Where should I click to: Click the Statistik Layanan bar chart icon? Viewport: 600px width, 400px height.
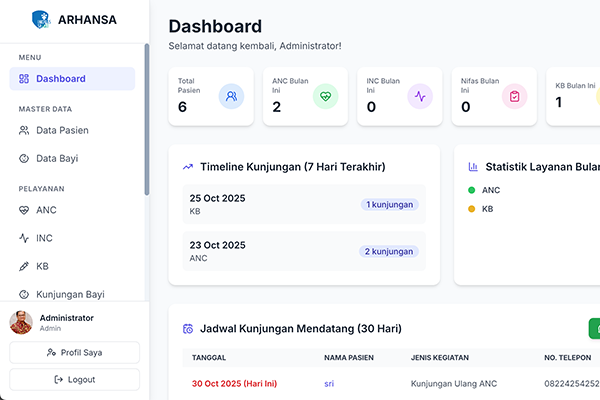click(x=473, y=167)
